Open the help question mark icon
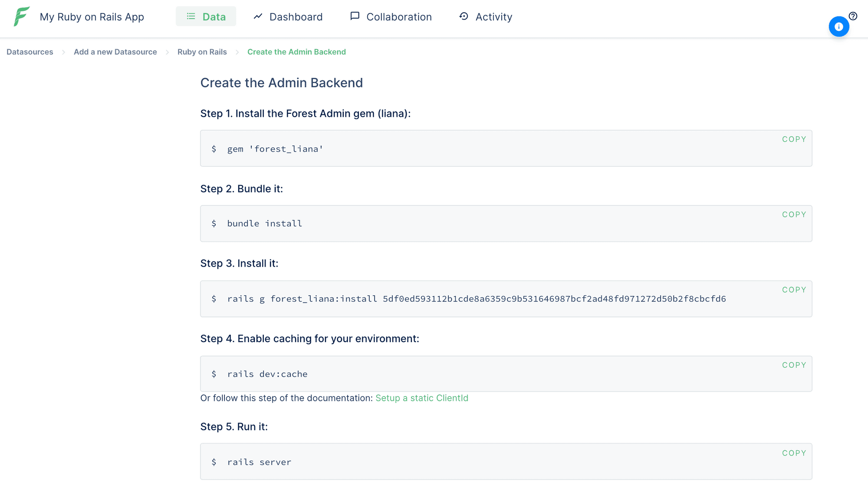Screen dimensions: 868x492 pos(853,16)
